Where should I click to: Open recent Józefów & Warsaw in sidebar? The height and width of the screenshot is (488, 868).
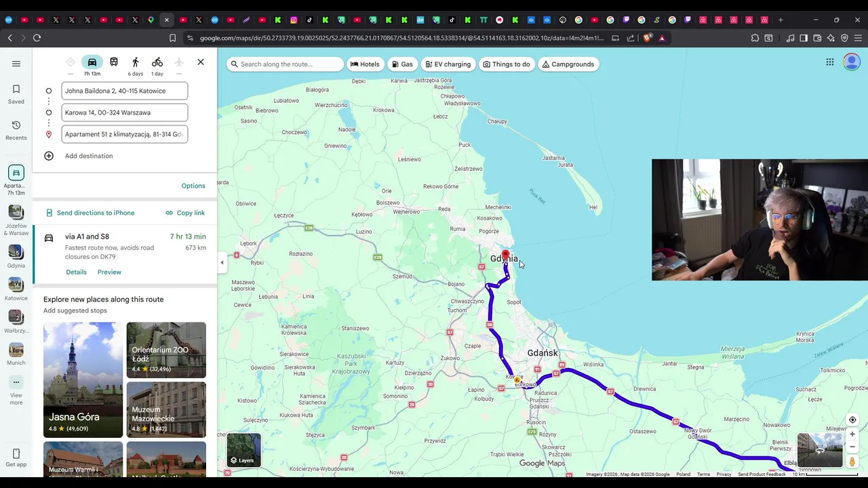tap(16, 221)
